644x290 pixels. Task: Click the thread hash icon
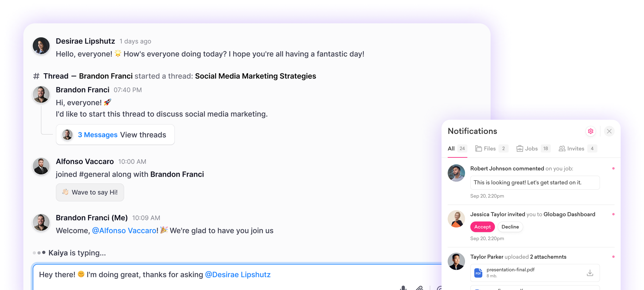(x=36, y=76)
